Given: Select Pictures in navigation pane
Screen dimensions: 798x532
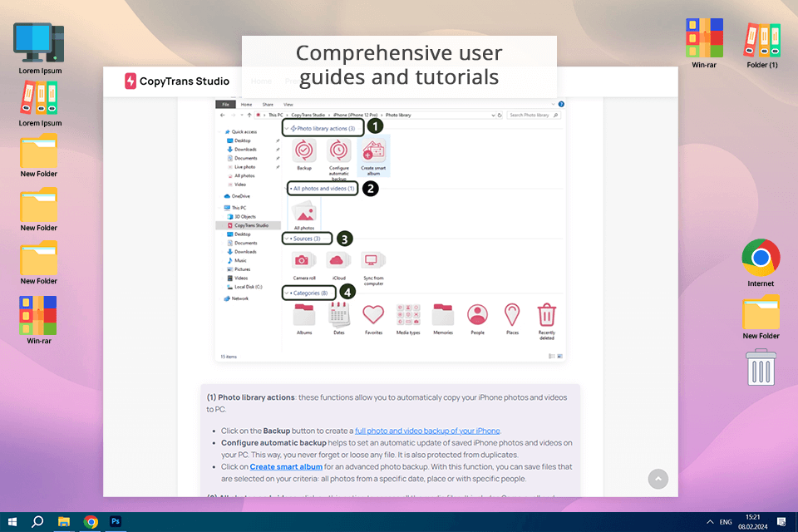Looking at the screenshot, I should (x=239, y=269).
